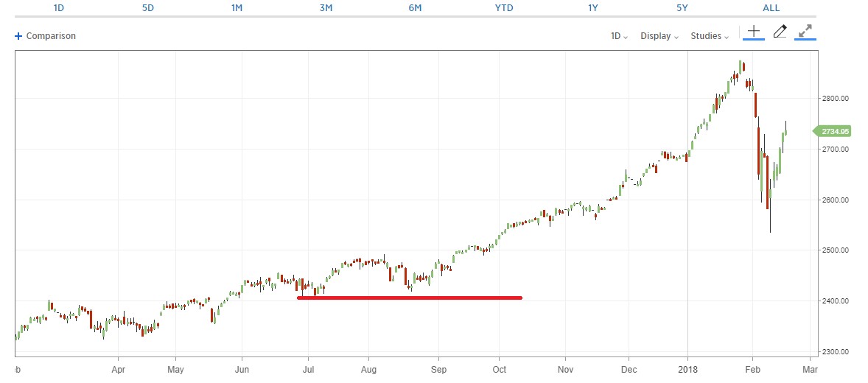Select the pencil drawing tool
Image resolution: width=868 pixels, height=383 pixels.
[x=780, y=31]
